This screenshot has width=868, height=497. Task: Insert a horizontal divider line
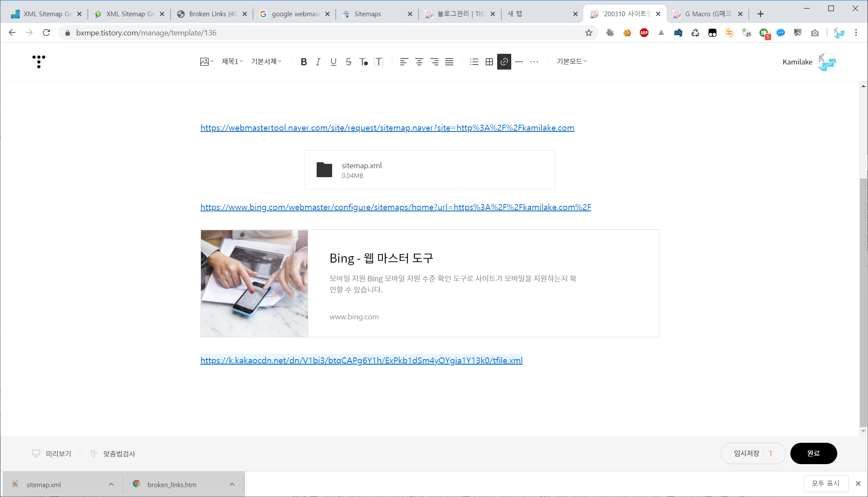(x=519, y=62)
